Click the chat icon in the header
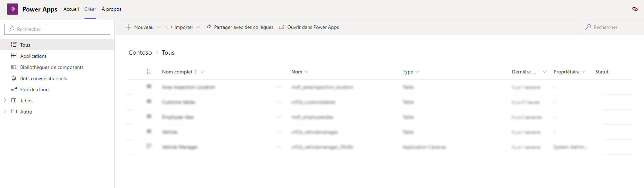The width and height of the screenshot is (644, 188). [x=635, y=9]
